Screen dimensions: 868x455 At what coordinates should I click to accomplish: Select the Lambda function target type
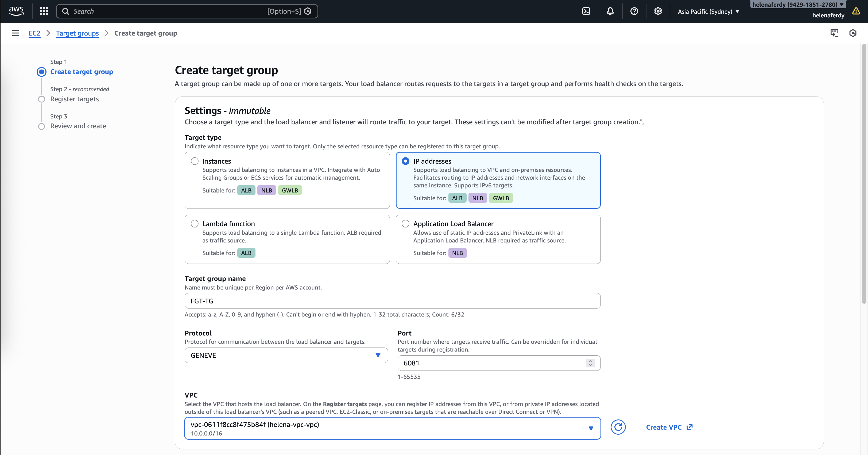tap(195, 224)
